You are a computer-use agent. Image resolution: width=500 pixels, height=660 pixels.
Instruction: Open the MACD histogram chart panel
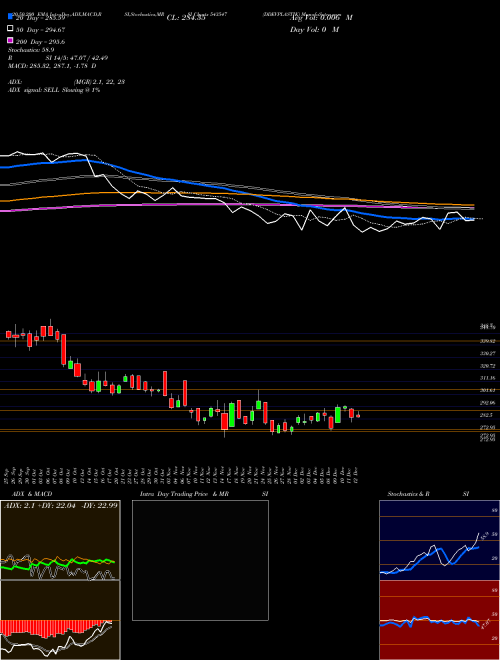point(60,620)
